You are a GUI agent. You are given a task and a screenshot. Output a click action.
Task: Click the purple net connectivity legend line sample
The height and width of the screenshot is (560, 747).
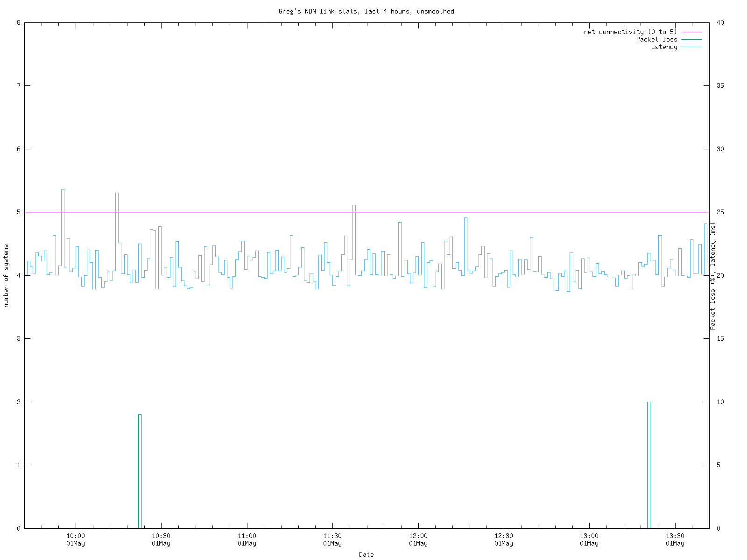(x=691, y=32)
